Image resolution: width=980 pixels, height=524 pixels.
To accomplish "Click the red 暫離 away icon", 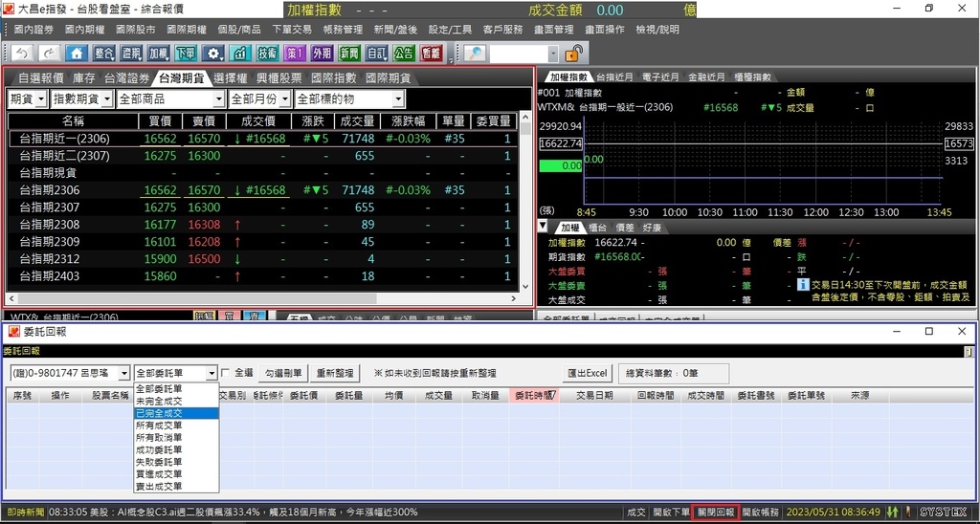I will click(x=432, y=54).
